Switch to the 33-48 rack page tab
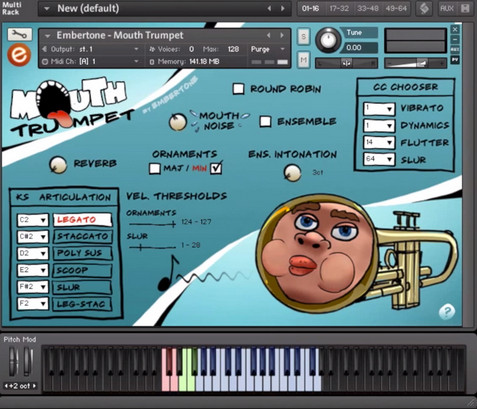 367,8
